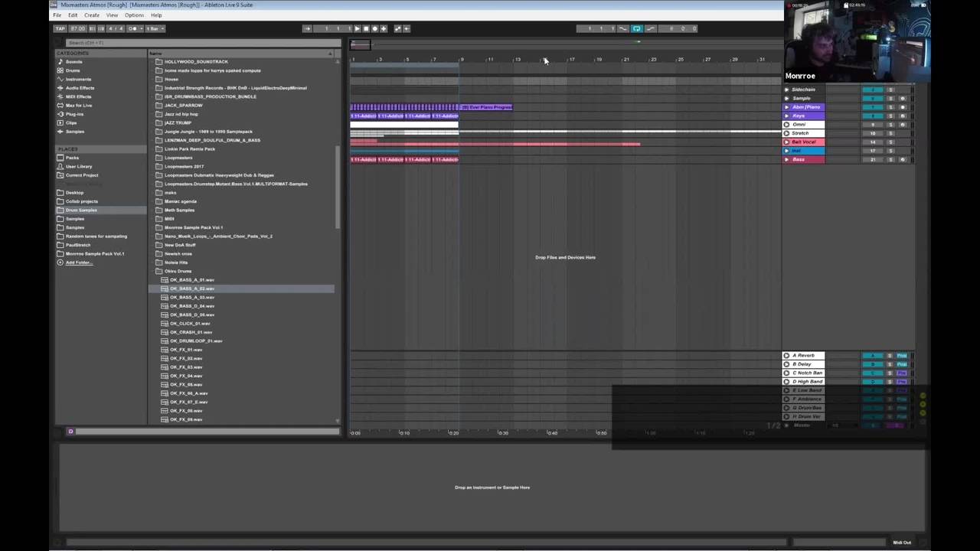
Task: Arm the Abm Piano track for recording
Action: point(902,107)
